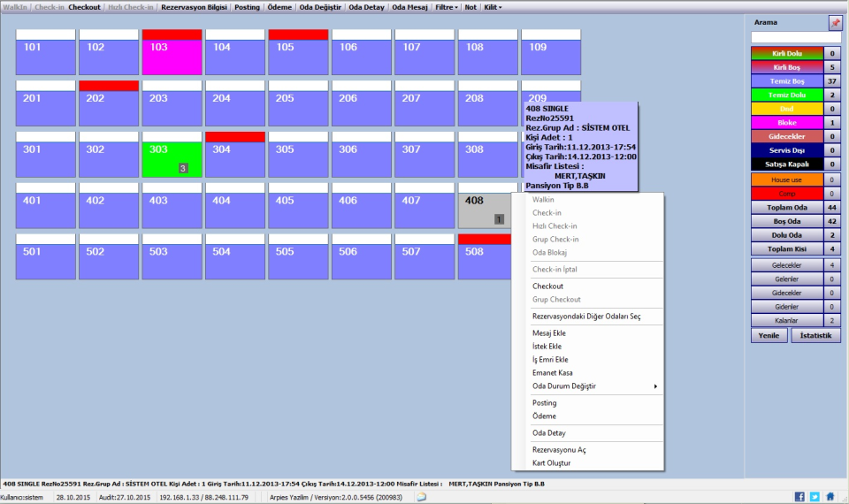
Task: Select the Servis Dışı status swatch
Action: 787,150
